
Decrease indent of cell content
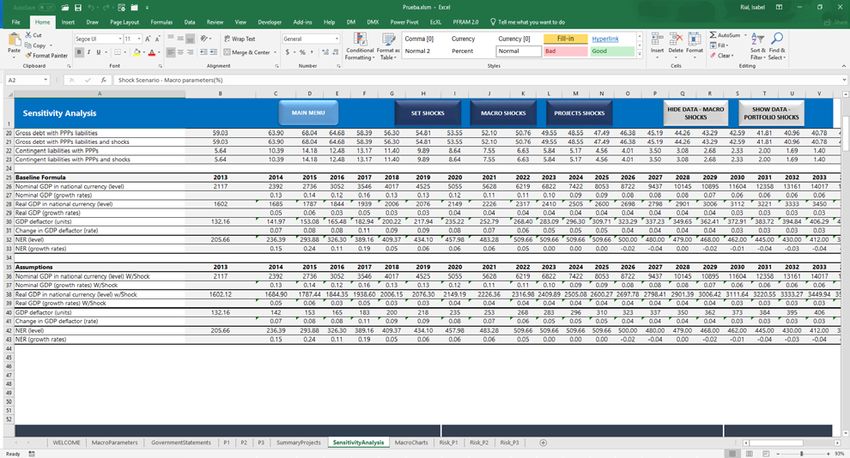203,53
